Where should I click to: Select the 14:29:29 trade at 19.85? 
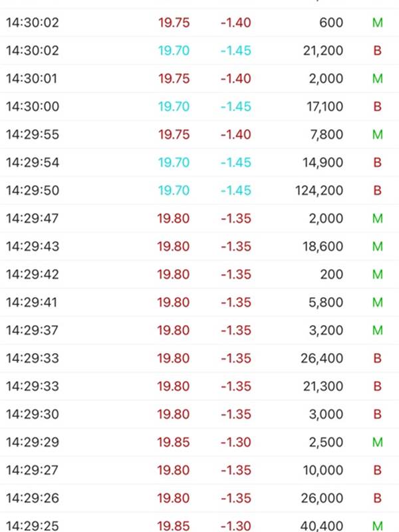(199, 442)
